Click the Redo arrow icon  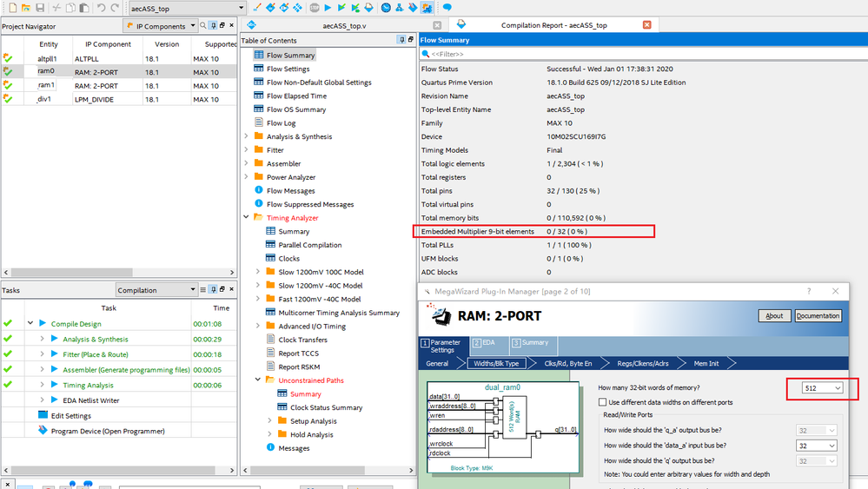pyautogui.click(x=115, y=8)
